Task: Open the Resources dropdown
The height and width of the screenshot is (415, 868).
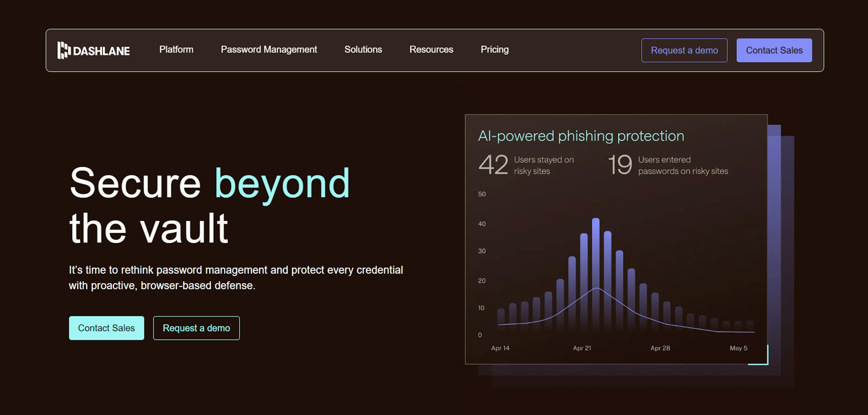Action: 431,50
